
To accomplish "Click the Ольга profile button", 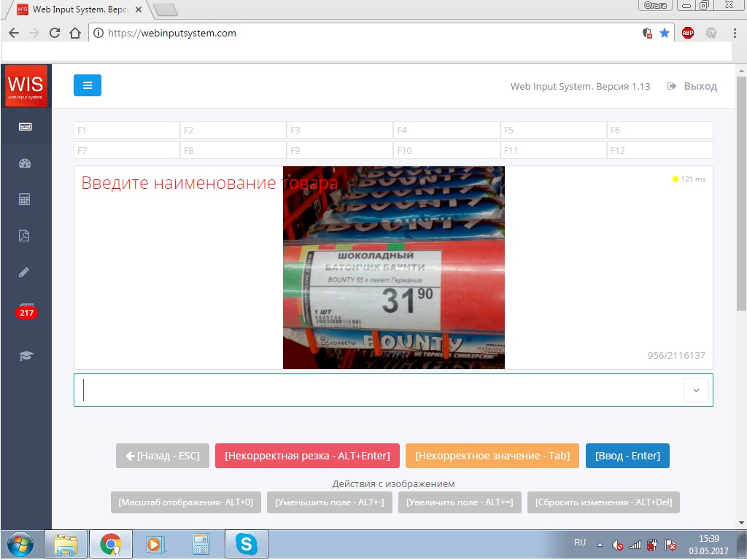I will point(655,5).
